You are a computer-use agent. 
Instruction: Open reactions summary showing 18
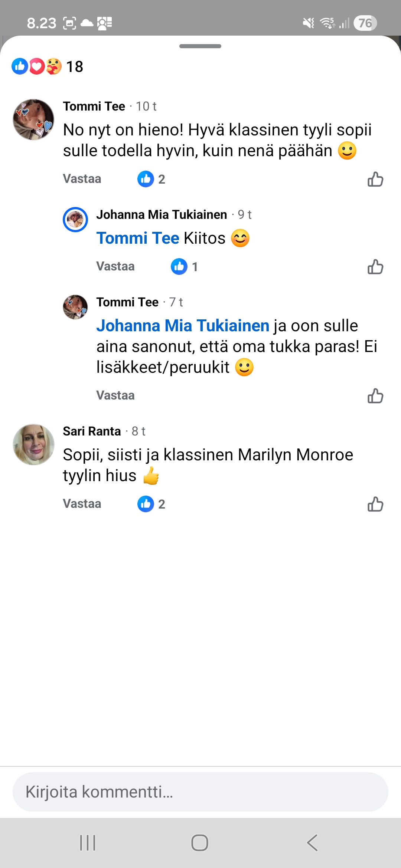(48, 67)
